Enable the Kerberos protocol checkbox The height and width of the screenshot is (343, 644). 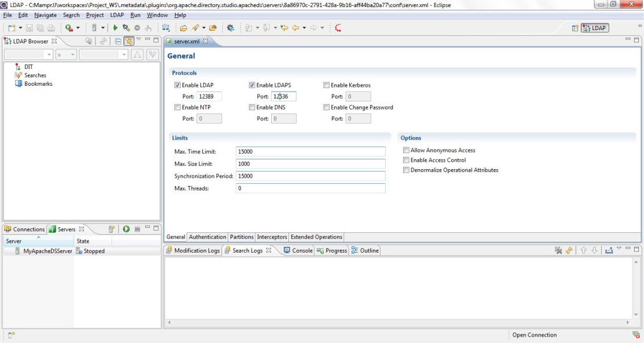[x=327, y=85]
